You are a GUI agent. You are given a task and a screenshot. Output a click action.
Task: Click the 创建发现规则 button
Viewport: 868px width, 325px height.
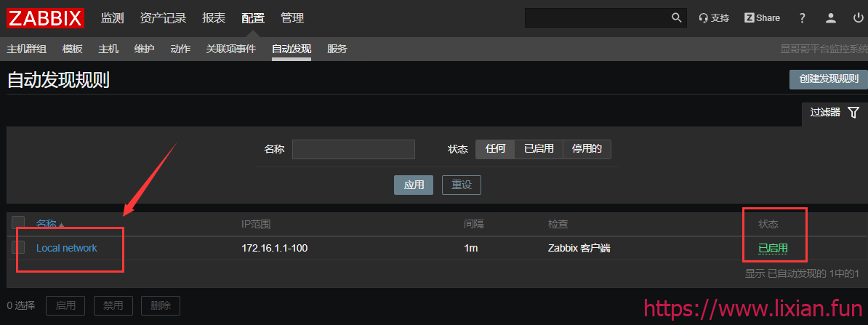click(x=829, y=79)
